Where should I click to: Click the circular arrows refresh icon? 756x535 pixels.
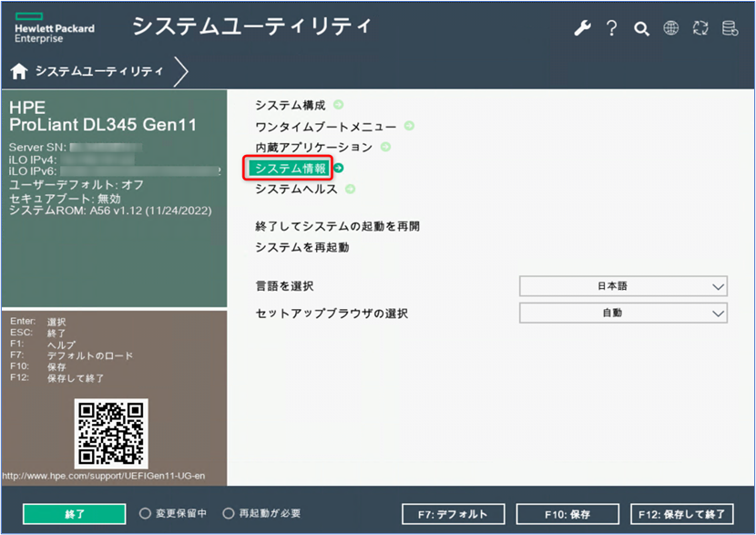(x=700, y=28)
